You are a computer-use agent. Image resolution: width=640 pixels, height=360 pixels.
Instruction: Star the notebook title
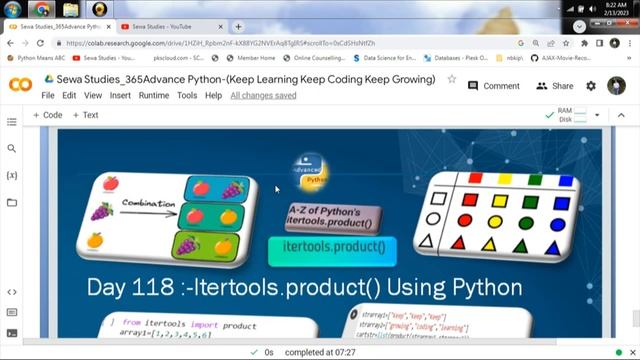point(451,79)
